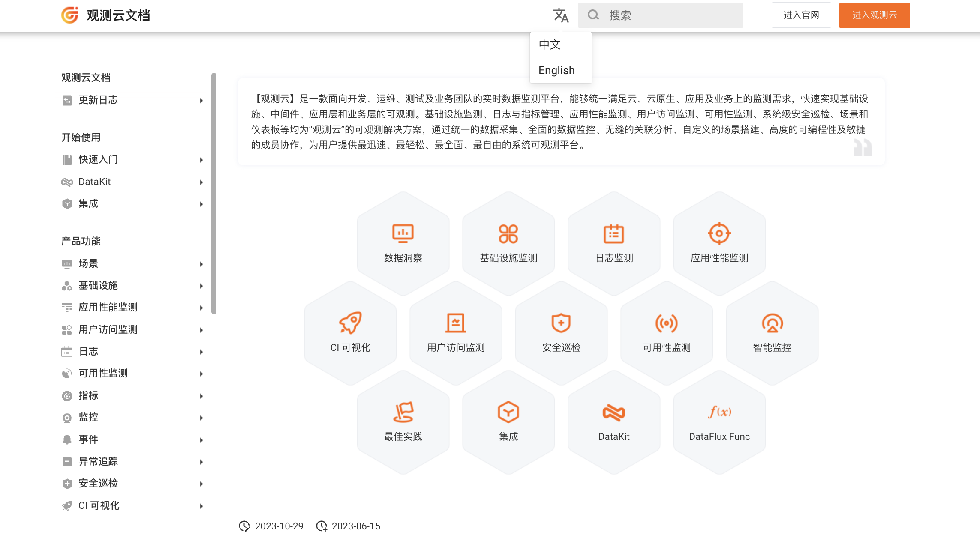Expand the 更新日志 arrow

coord(201,100)
